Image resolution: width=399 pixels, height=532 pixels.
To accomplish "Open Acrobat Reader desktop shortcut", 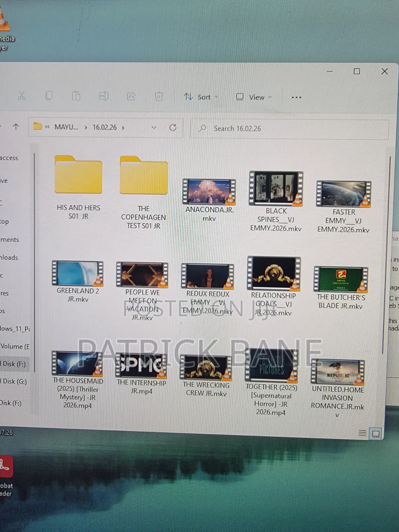I will 7,476.
